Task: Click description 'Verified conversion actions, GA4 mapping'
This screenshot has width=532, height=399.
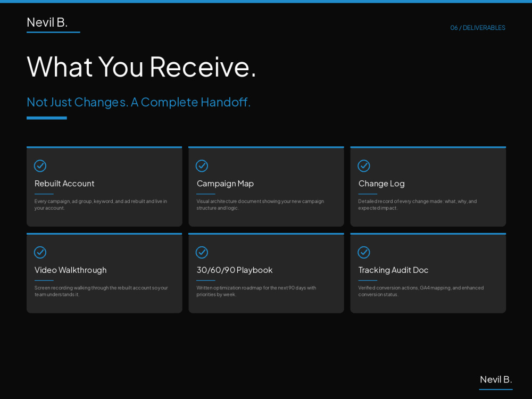Action: pos(421,291)
